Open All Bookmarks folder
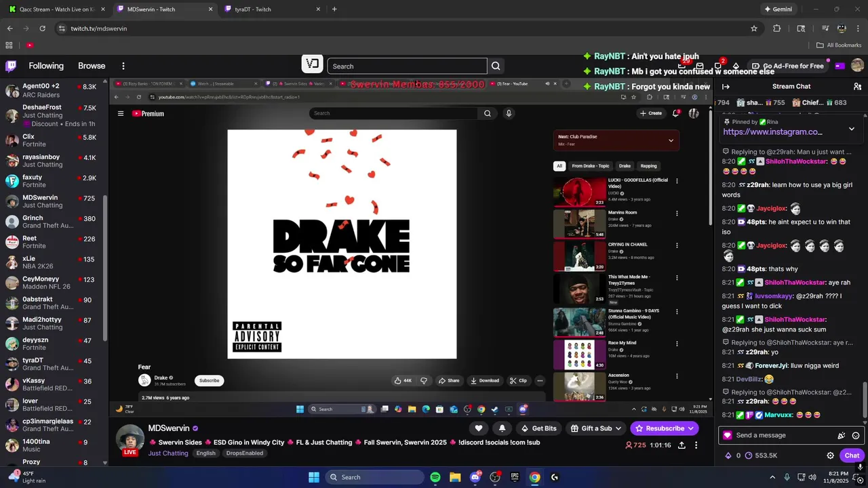 click(839, 45)
